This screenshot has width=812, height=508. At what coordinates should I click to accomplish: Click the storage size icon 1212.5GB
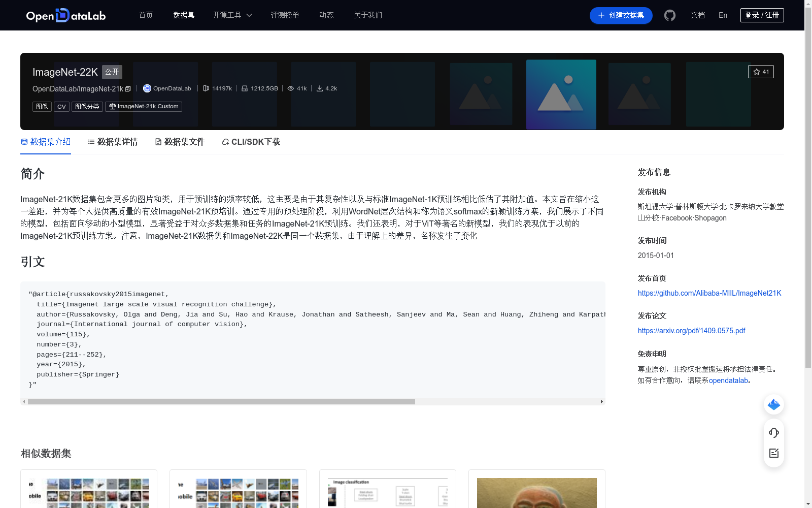(x=245, y=88)
